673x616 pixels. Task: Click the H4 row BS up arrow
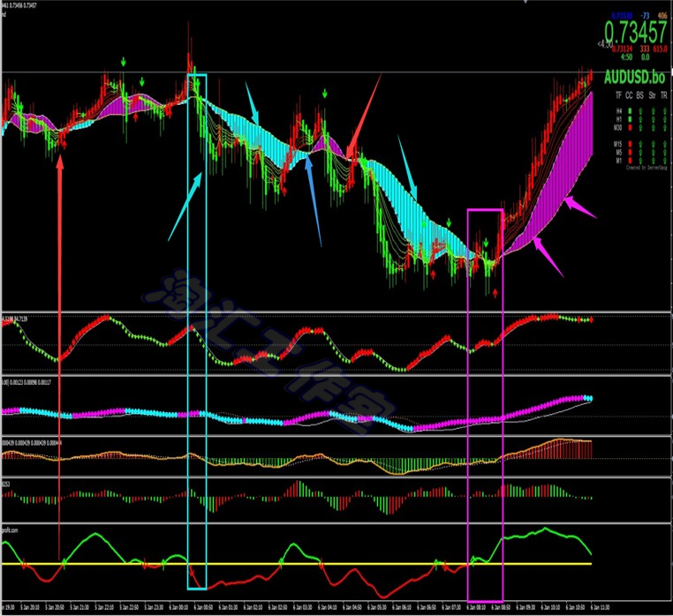641,110
